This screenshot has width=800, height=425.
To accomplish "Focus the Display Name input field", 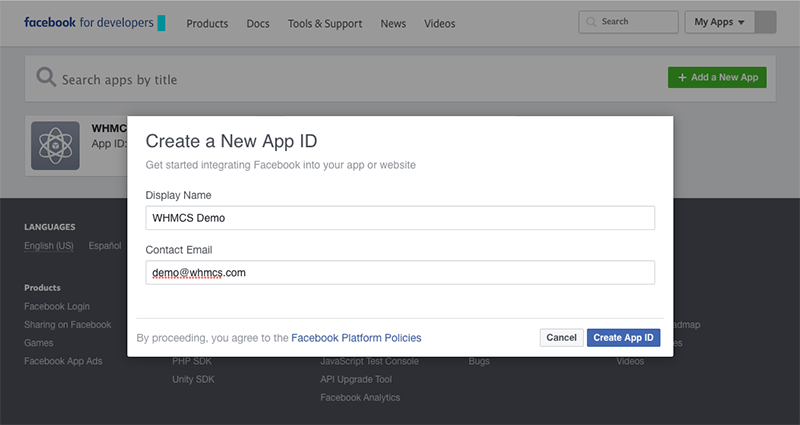I will point(400,218).
